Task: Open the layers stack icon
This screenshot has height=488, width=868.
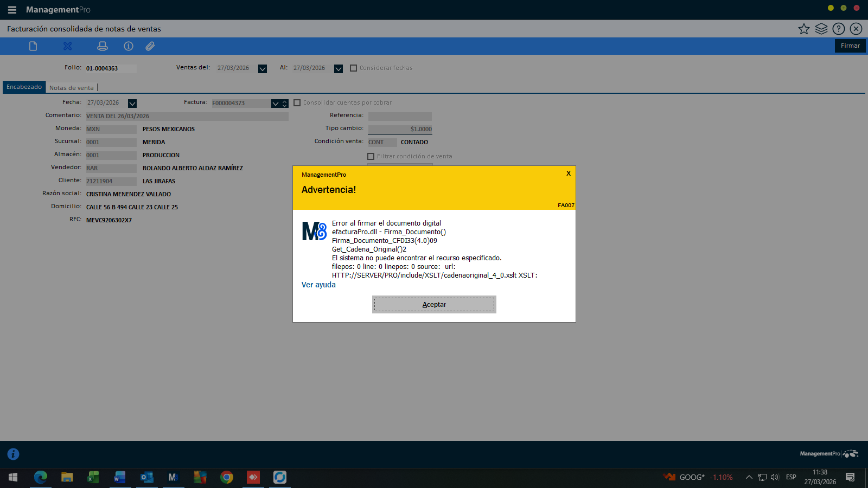Action: [821, 29]
